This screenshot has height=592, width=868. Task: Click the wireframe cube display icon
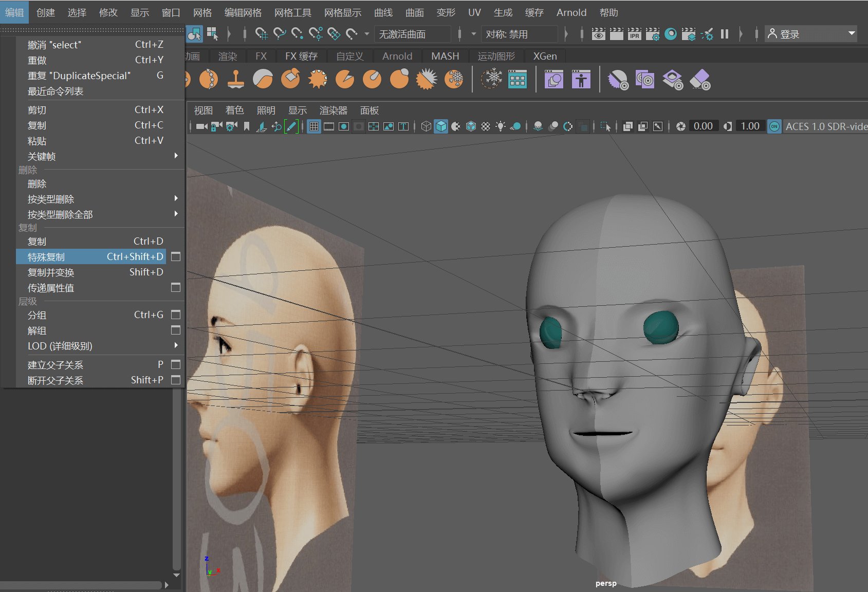pos(426,126)
